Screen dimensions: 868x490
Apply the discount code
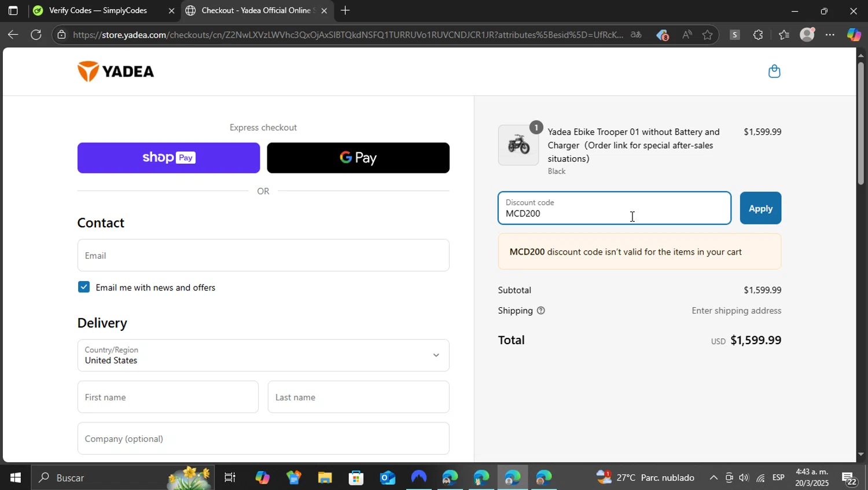pos(760,208)
